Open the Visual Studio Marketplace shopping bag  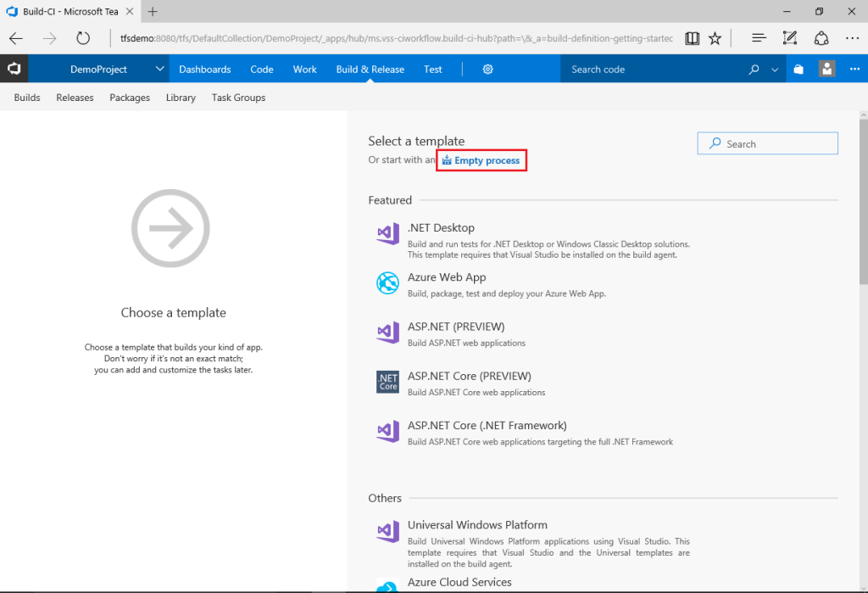[798, 69]
